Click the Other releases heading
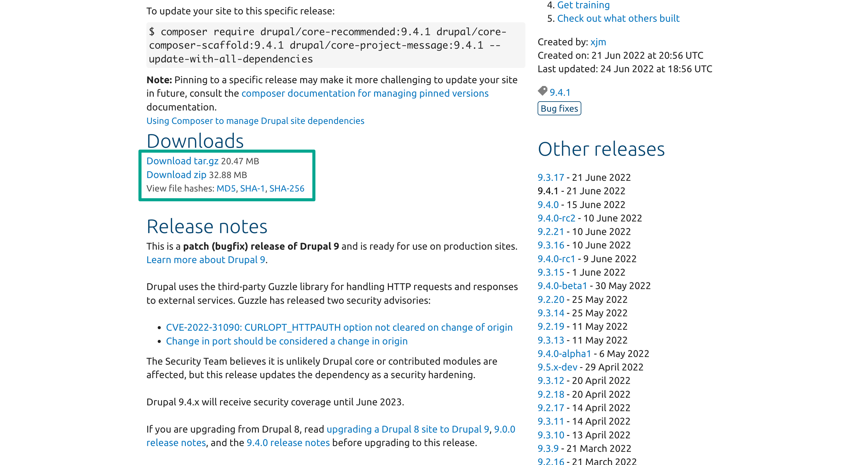The image size is (868, 465). 601,149
